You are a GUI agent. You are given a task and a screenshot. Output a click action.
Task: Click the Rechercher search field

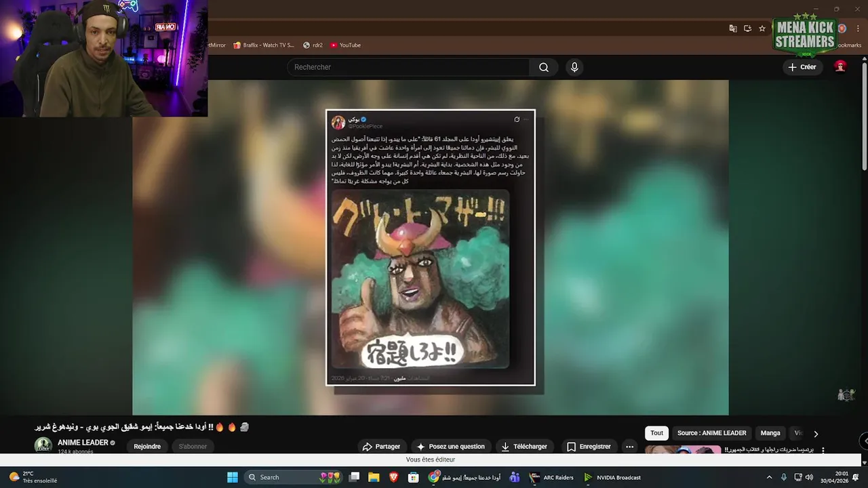point(409,67)
